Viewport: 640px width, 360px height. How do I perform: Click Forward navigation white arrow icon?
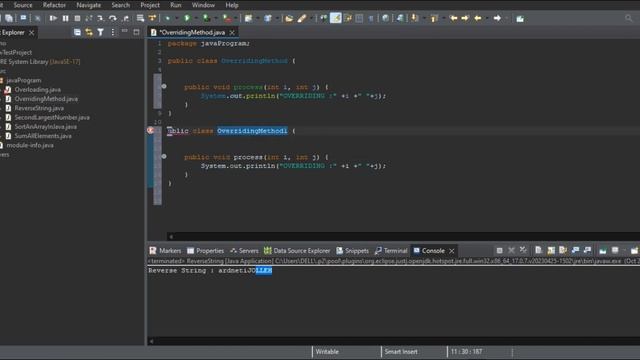497,18
